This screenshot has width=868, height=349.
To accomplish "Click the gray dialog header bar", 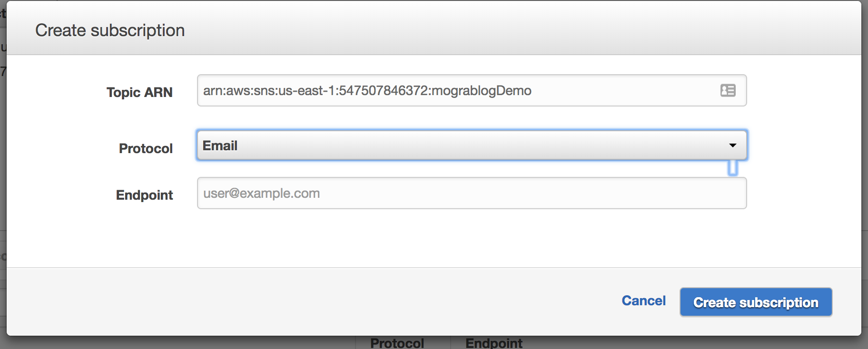I will [434, 28].
